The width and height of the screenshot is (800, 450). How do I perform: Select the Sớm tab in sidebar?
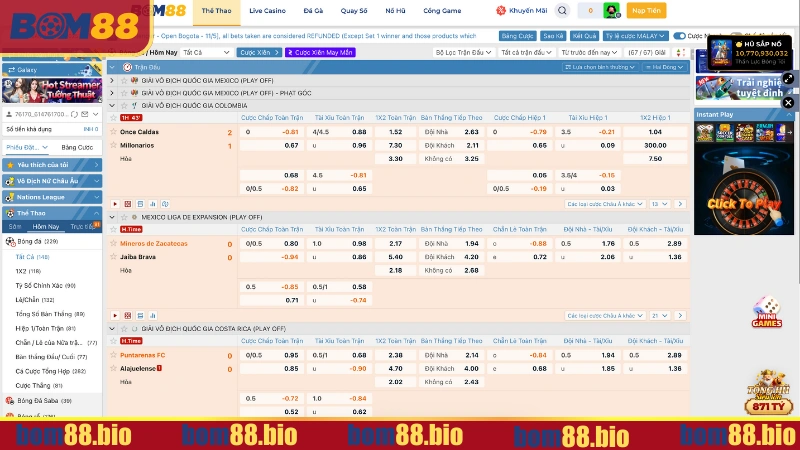pyautogui.click(x=15, y=227)
